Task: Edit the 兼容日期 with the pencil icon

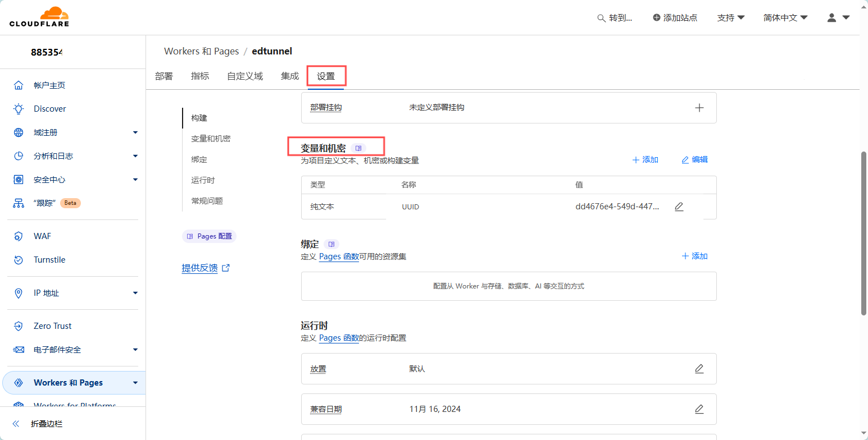Action: coord(699,409)
